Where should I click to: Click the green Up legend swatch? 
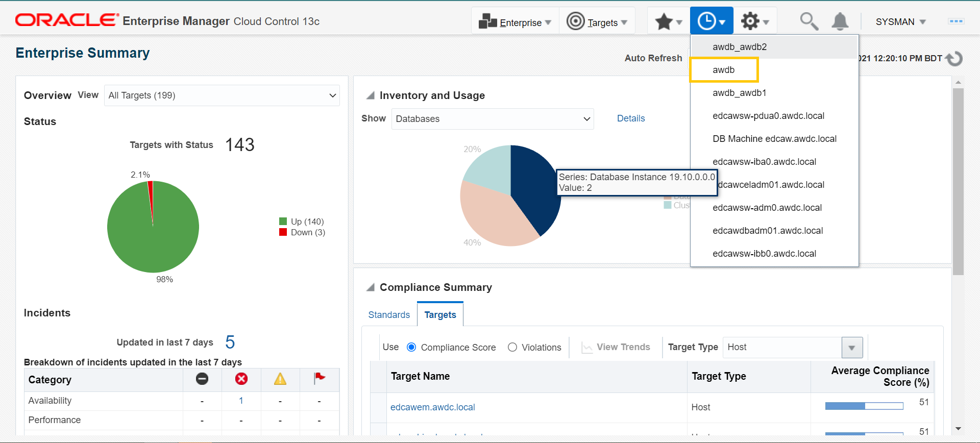pos(283,222)
